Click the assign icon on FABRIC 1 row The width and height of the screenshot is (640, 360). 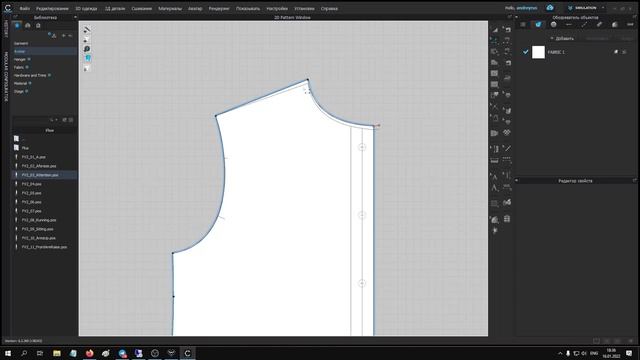[x=616, y=52]
